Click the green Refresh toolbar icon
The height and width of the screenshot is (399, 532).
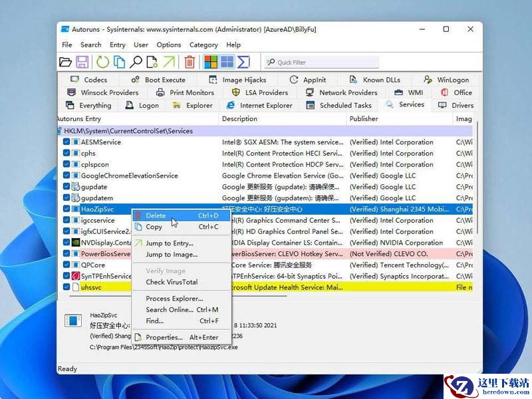102,62
